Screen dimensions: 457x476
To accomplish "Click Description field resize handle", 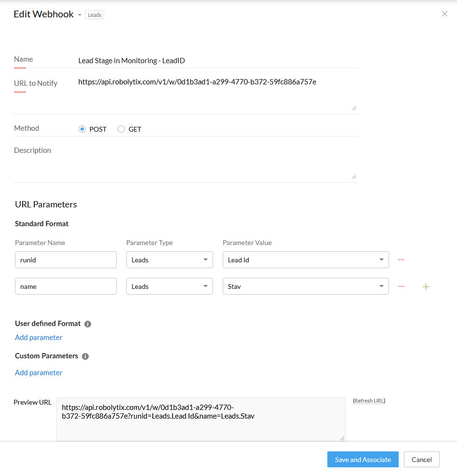I will pos(354,177).
